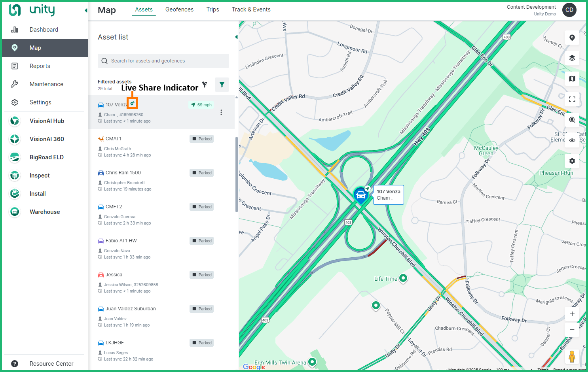This screenshot has height=372, width=588.
Task: Click the map search magnifier control
Action: tap(572, 120)
